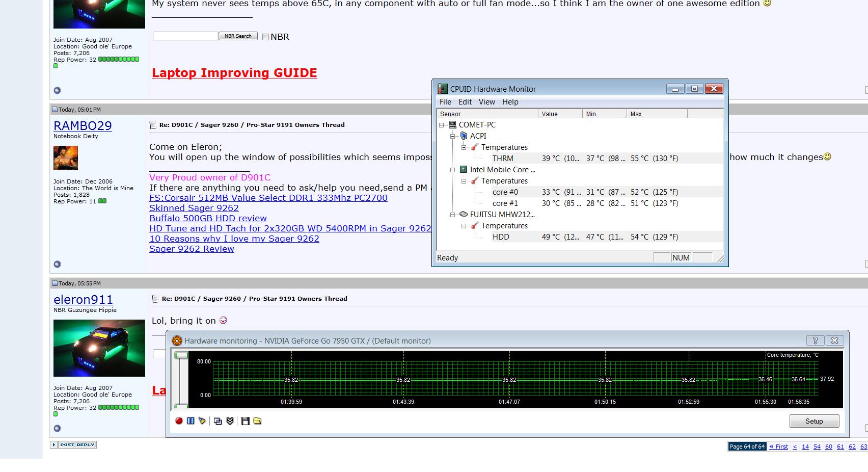Select the Intel Mobile Core processor node
Screen dimensions: 868x472
[x=502, y=169]
